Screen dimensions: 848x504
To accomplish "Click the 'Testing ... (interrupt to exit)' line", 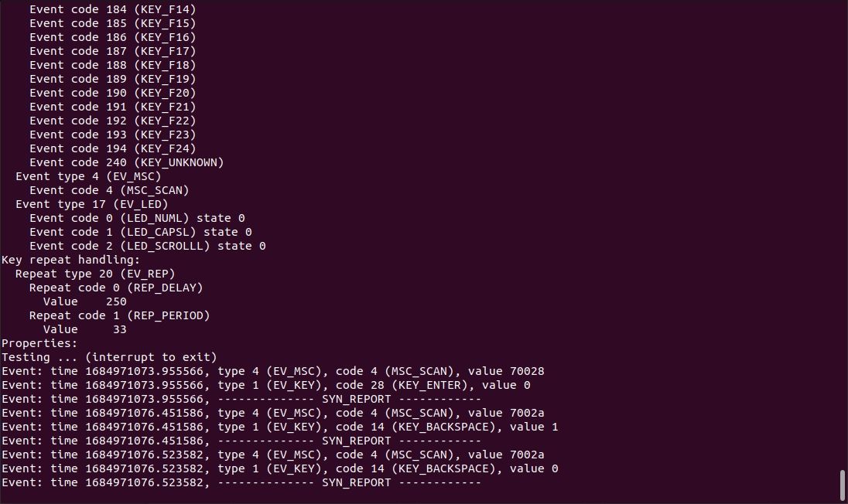I will click(109, 357).
